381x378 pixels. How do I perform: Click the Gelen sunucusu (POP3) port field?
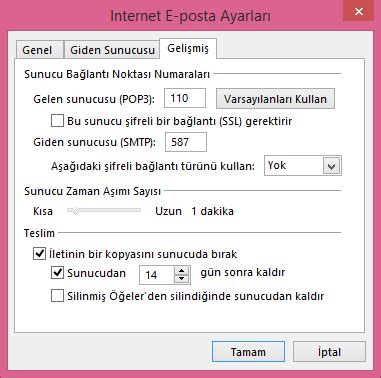coord(185,98)
